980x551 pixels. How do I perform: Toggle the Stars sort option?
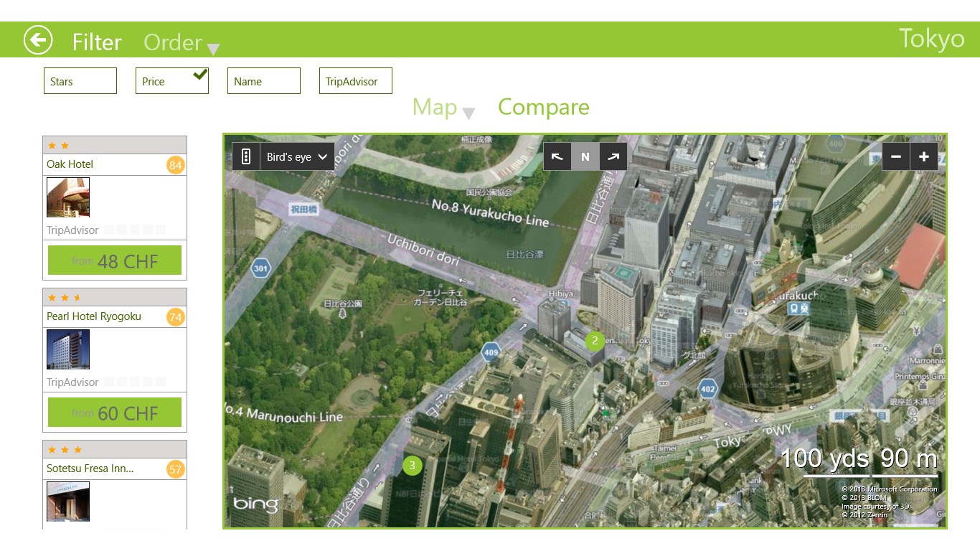coord(80,81)
